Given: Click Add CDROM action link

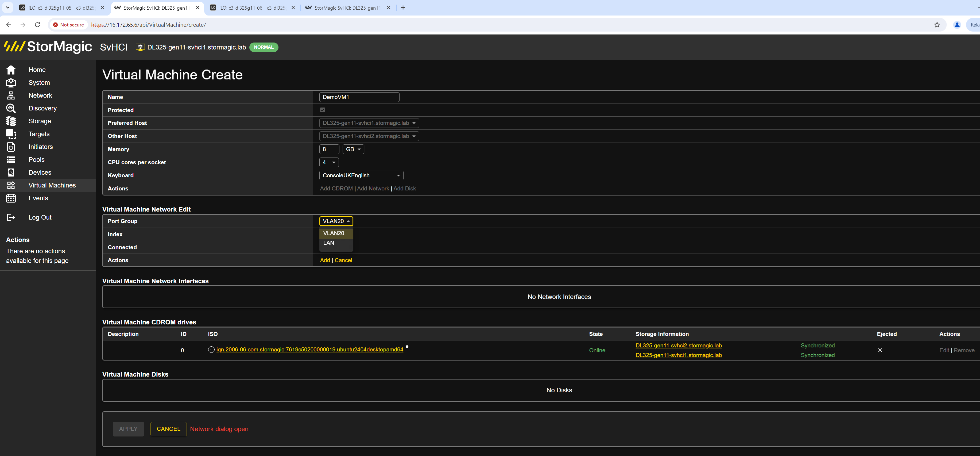Looking at the screenshot, I should (x=336, y=189).
